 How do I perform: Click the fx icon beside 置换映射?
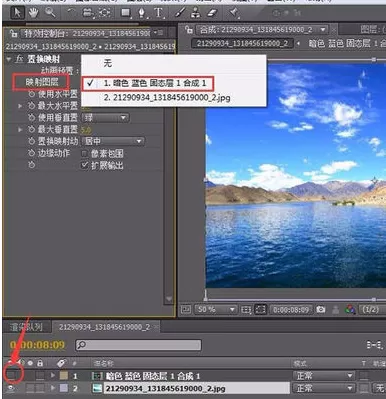[x=20, y=59]
